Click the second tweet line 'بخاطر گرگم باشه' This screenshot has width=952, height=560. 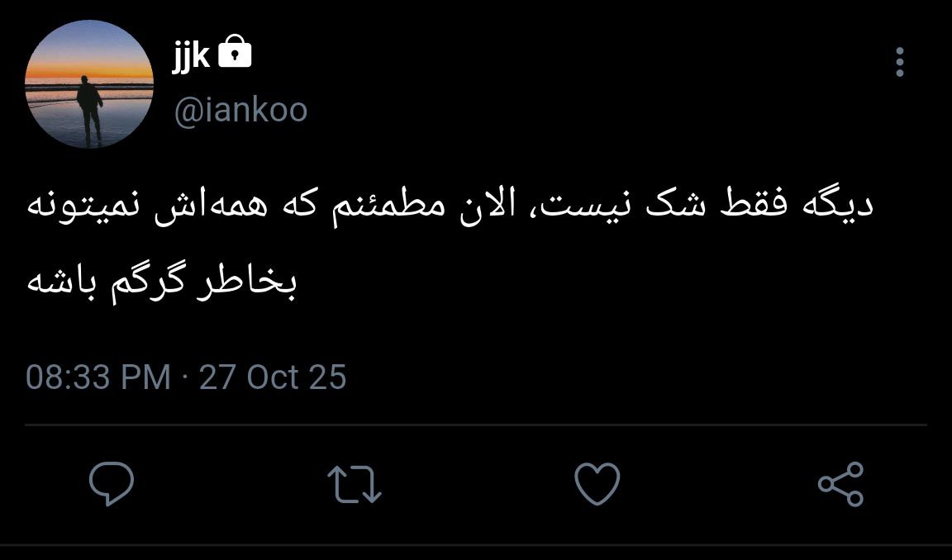click(161, 282)
